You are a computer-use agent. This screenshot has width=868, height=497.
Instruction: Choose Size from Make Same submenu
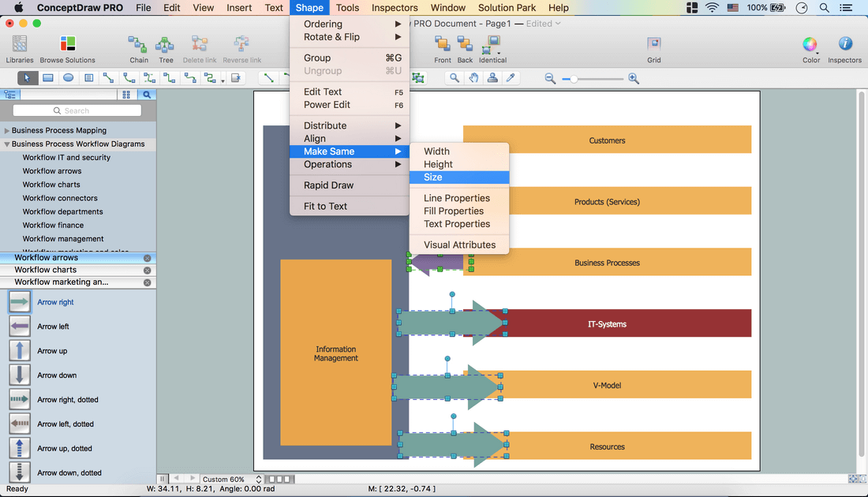459,177
